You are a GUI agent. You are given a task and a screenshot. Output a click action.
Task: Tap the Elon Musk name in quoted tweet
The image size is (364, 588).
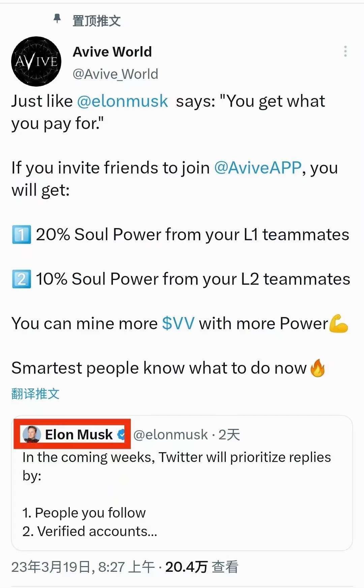tap(79, 435)
